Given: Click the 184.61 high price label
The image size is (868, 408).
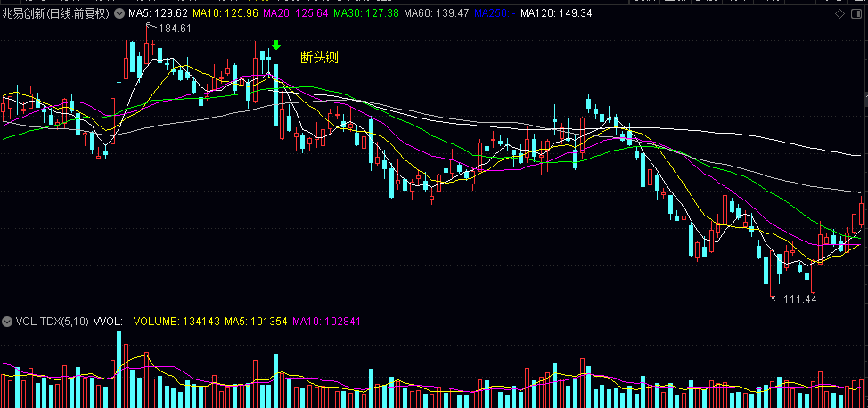Looking at the screenshot, I should pyautogui.click(x=175, y=29).
